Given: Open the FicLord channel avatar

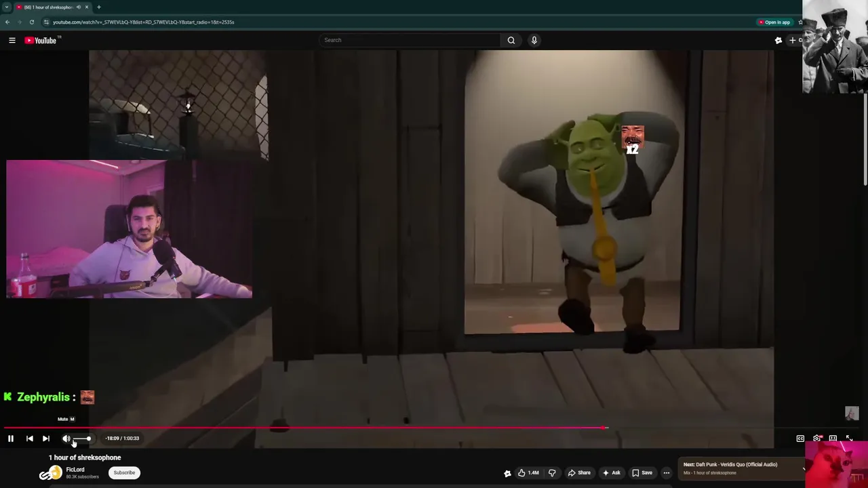Looking at the screenshot, I should point(54,473).
